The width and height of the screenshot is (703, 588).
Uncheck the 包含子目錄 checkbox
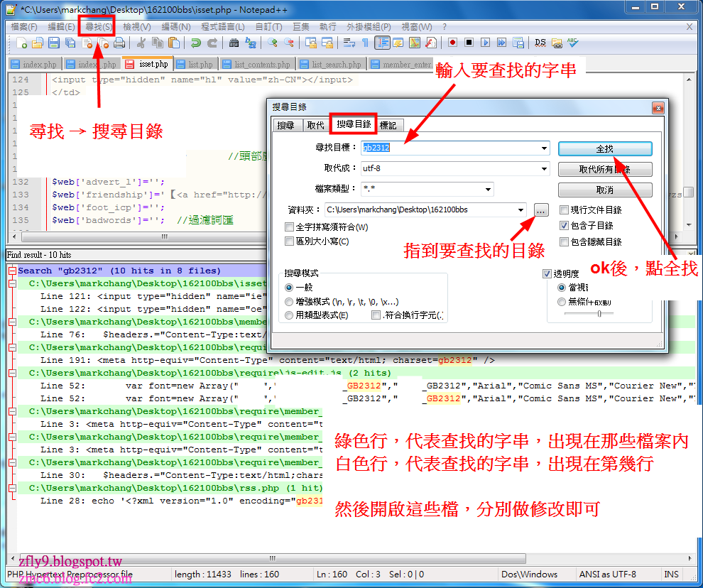coord(564,226)
